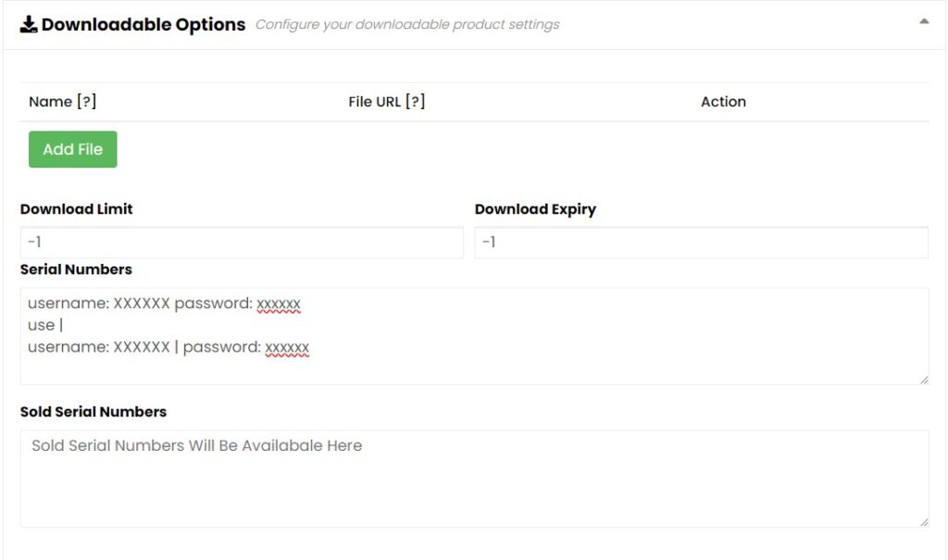Click the Downloadable Options heading text
Image resolution: width=948 pixels, height=560 pixels.
143,24
